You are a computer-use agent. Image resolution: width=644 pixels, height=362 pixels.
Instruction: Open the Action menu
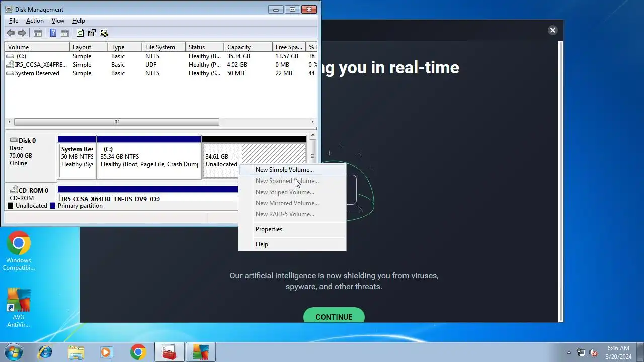[35, 21]
